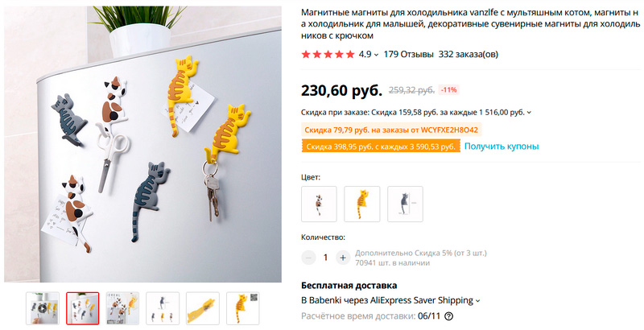
Task: Select the calico cat color option
Action: click(319, 204)
